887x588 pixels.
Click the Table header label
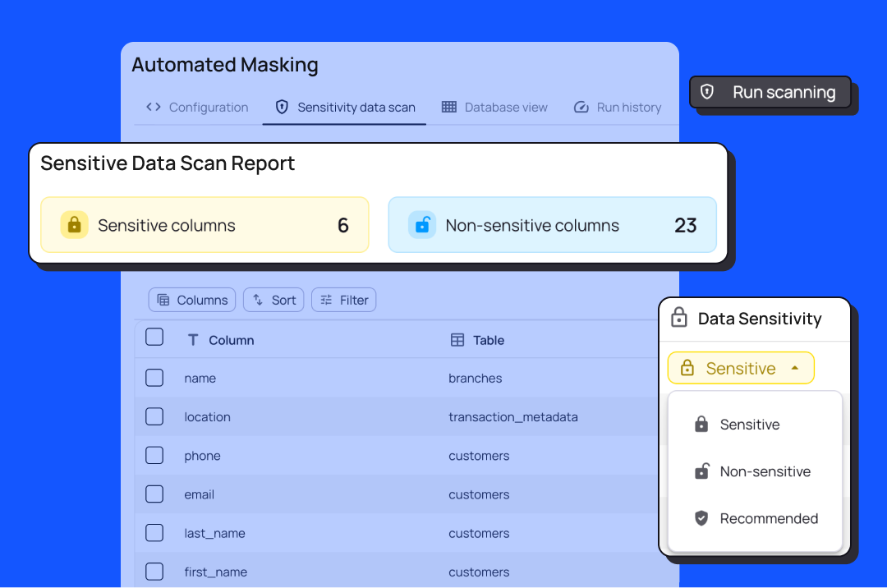[489, 340]
